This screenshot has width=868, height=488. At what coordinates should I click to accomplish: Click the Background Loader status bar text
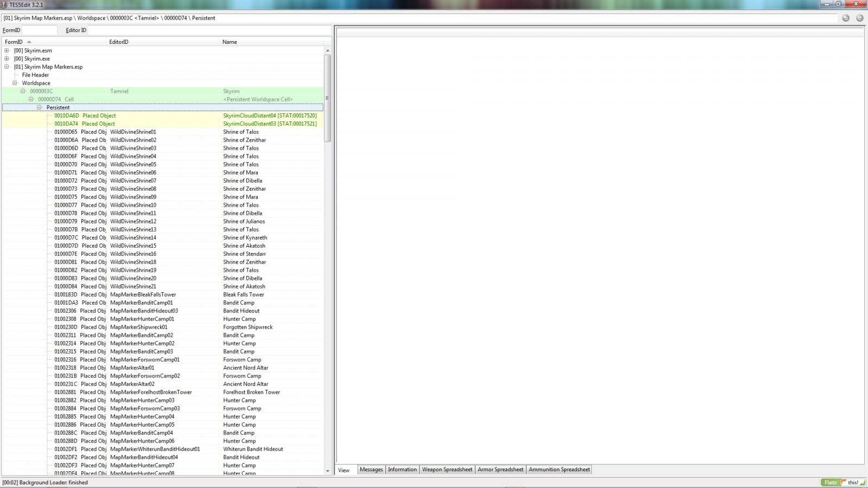[45, 483]
